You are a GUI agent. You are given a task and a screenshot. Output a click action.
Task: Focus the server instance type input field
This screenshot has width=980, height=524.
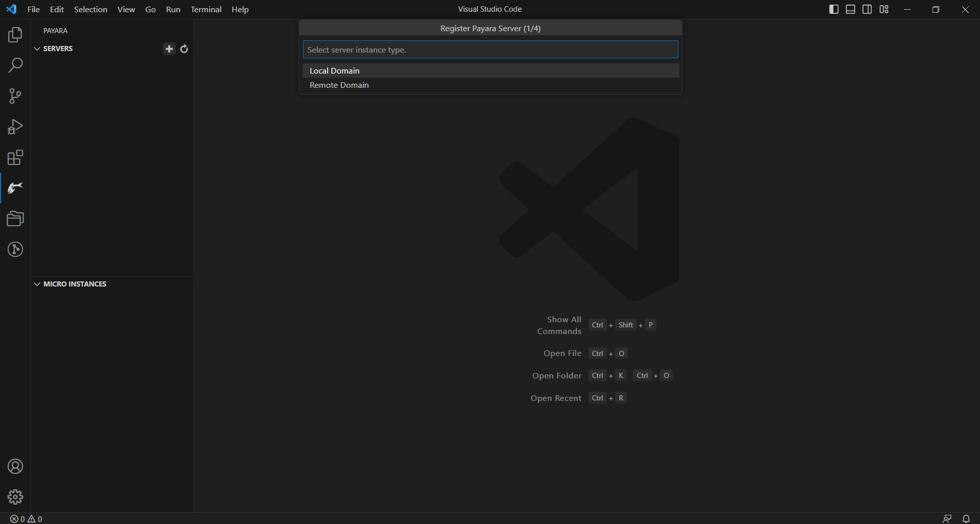point(490,50)
